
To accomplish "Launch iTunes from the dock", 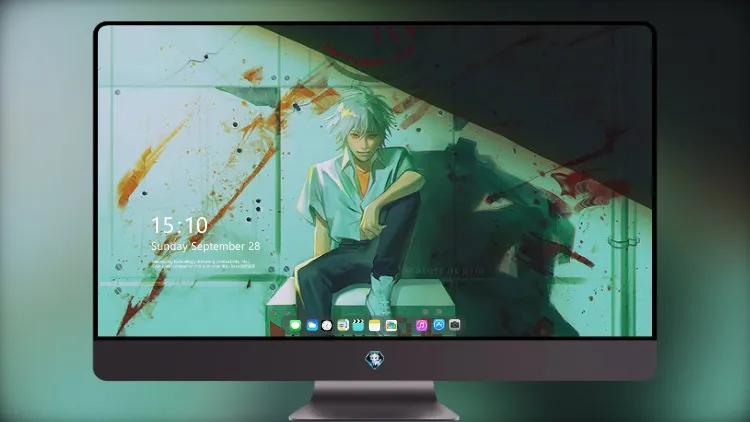I will (x=421, y=325).
